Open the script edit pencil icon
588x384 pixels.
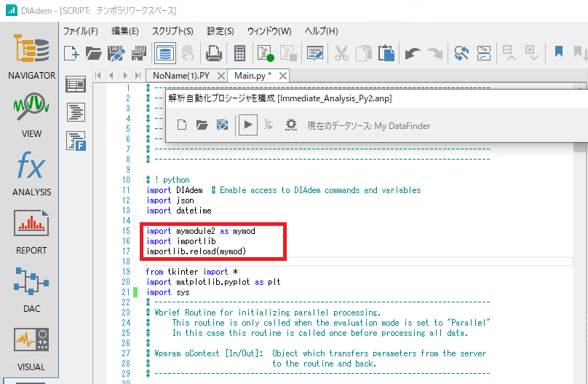(x=315, y=53)
